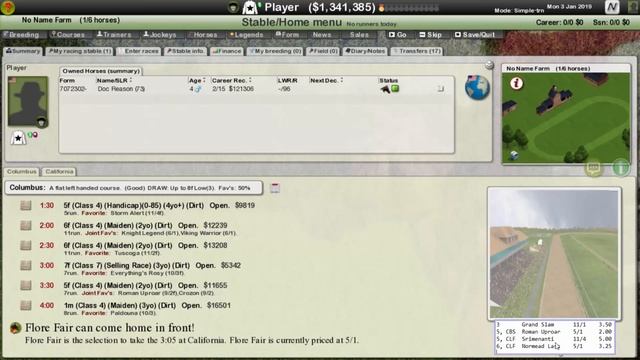The width and height of the screenshot is (640, 360).
Task: Click the racecourse 3D preview image
Action: coord(554,253)
